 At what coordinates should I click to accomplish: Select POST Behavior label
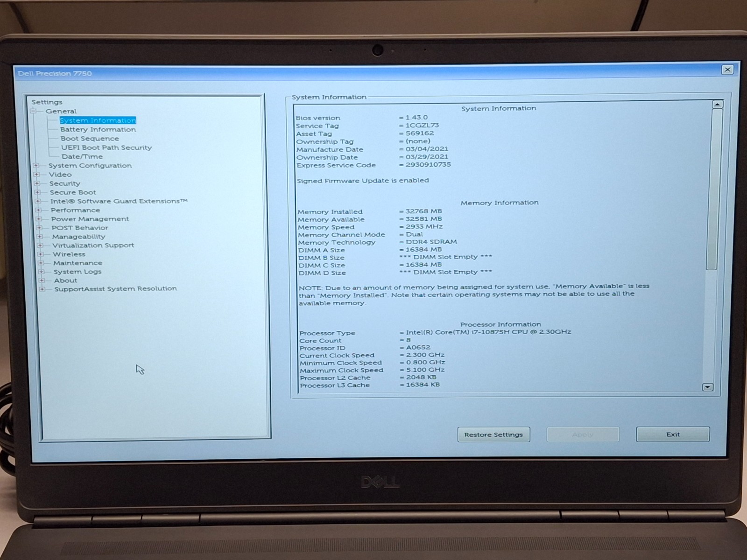point(80,228)
